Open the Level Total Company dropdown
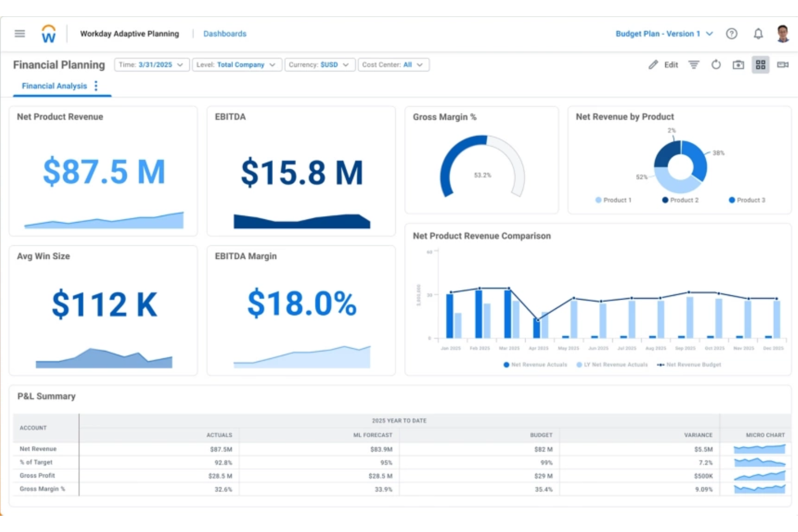The width and height of the screenshot is (798, 532). click(x=237, y=65)
